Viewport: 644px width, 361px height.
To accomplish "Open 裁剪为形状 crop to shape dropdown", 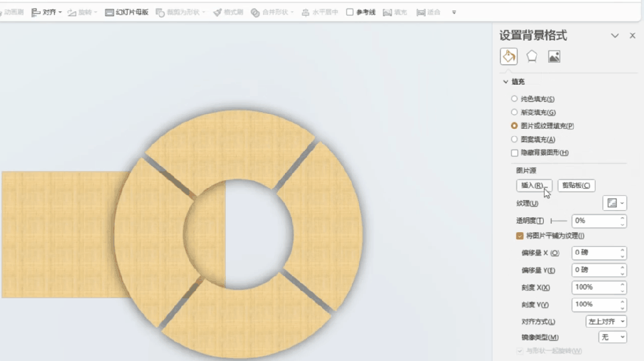I will [180, 13].
